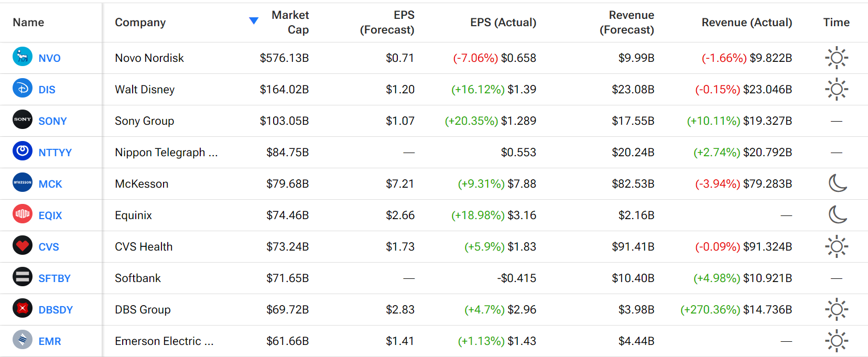Click the $69.72B market cap for DBS Group
The image size is (868, 357).
287,310
